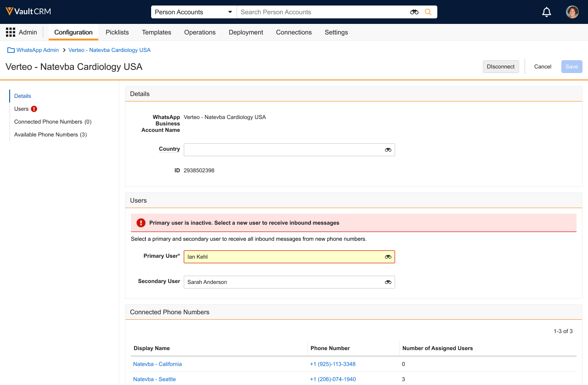
Task: Click into the Search Person Accounts field
Action: point(322,12)
